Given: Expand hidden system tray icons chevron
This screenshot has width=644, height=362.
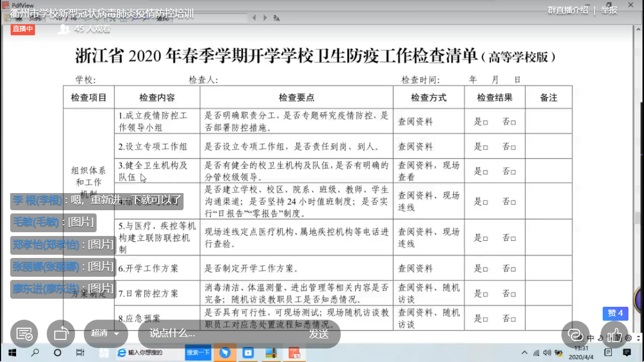Looking at the screenshot, I should click(524, 353).
